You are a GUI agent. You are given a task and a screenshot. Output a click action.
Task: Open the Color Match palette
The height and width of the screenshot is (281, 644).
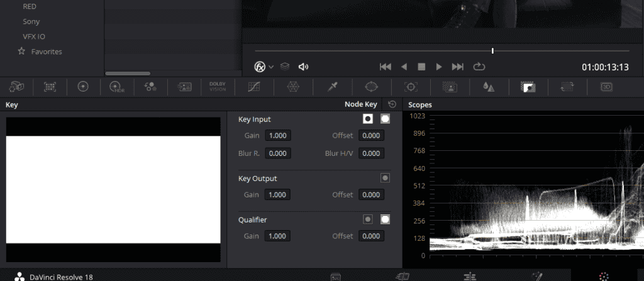click(50, 87)
